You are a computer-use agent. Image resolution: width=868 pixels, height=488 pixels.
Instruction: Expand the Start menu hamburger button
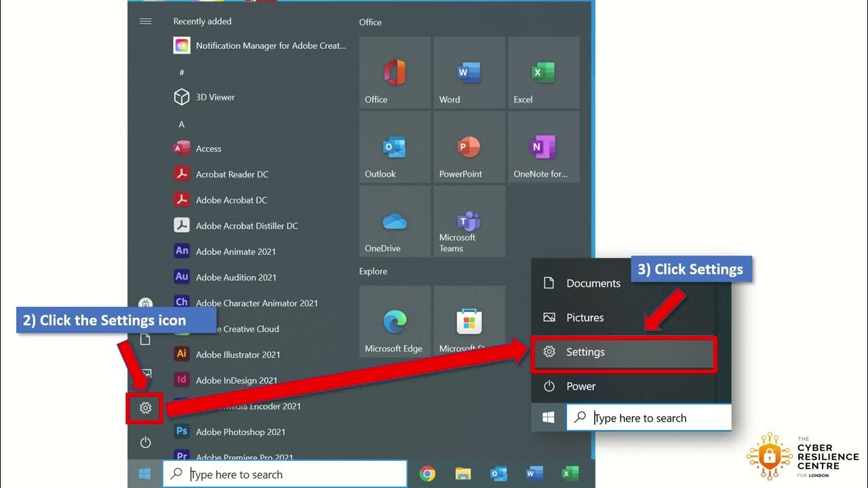[x=145, y=22]
